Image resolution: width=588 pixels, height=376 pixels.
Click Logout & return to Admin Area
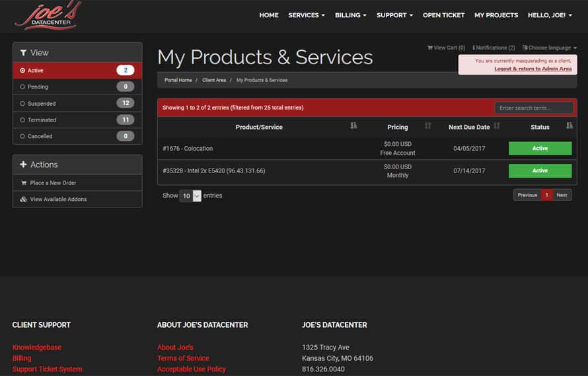(533, 69)
